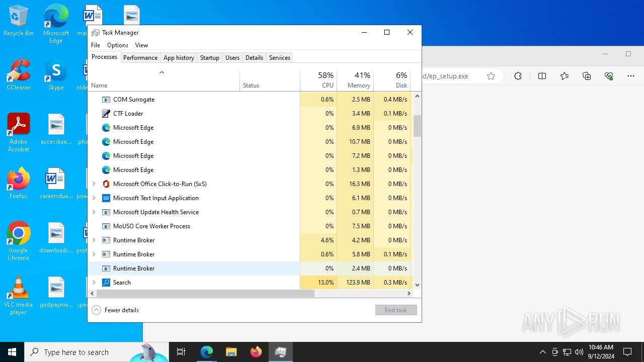Viewport: 644px width, 362px height.
Task: Open Edge Extensions icon in browser toolbar
Action: (518, 76)
